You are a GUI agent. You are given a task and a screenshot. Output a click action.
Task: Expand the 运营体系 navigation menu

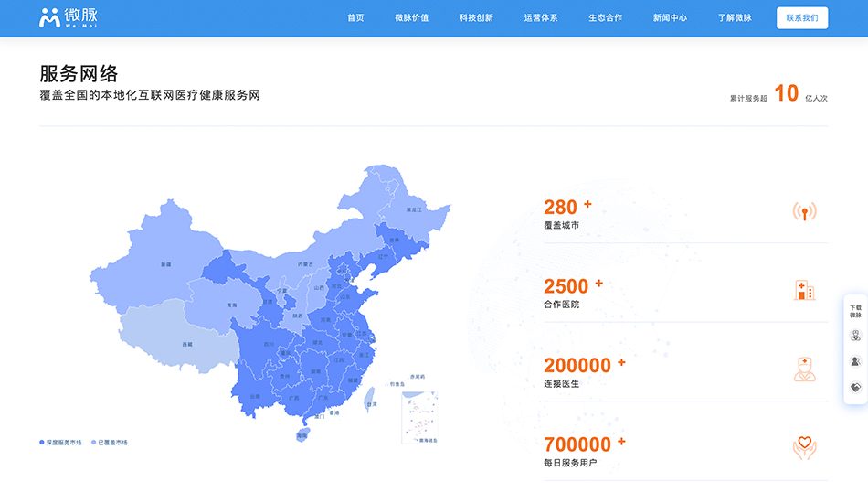(540, 18)
